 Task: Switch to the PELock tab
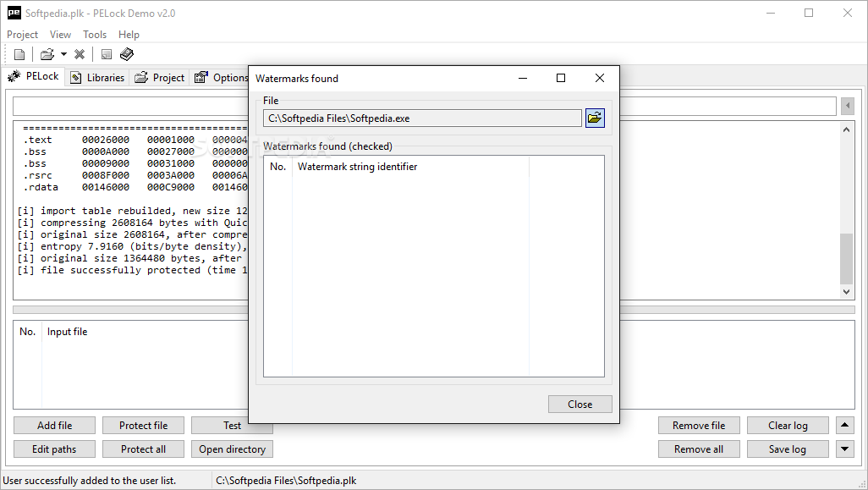coord(34,76)
